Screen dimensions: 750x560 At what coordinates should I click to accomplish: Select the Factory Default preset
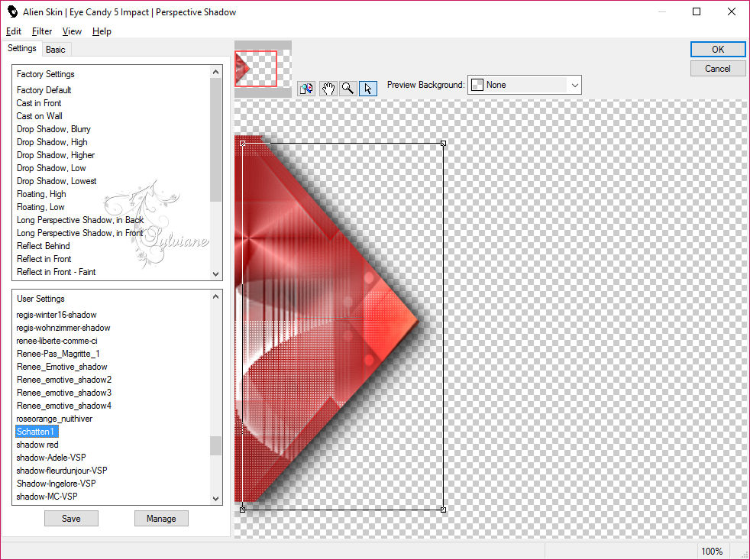pos(44,90)
